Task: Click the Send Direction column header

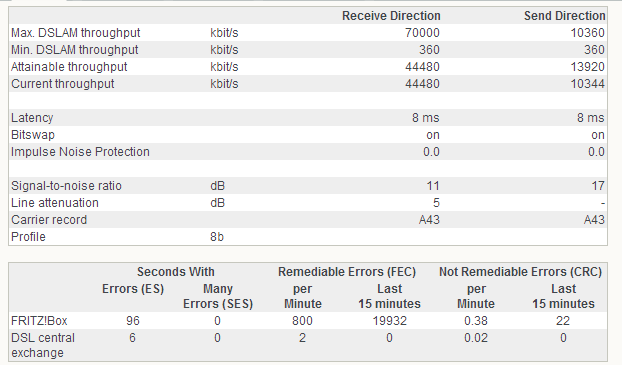Action: click(x=564, y=16)
